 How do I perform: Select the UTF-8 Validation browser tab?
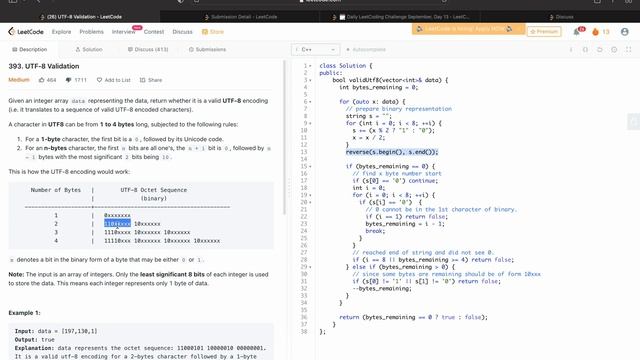81,17
